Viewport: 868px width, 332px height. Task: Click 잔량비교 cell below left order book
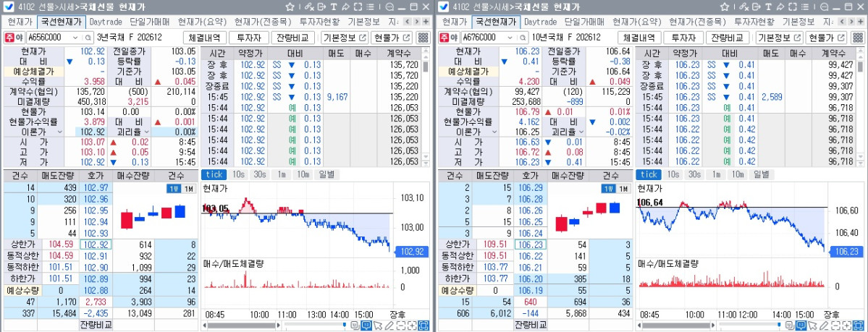point(96,325)
